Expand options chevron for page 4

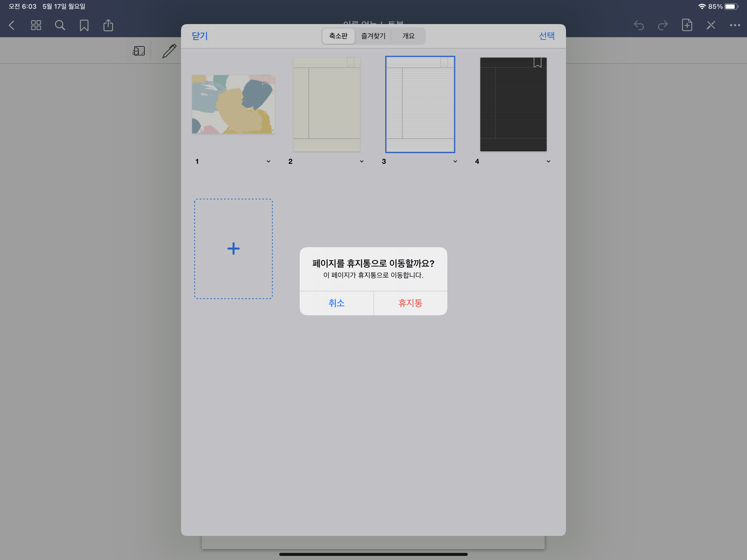click(x=548, y=161)
